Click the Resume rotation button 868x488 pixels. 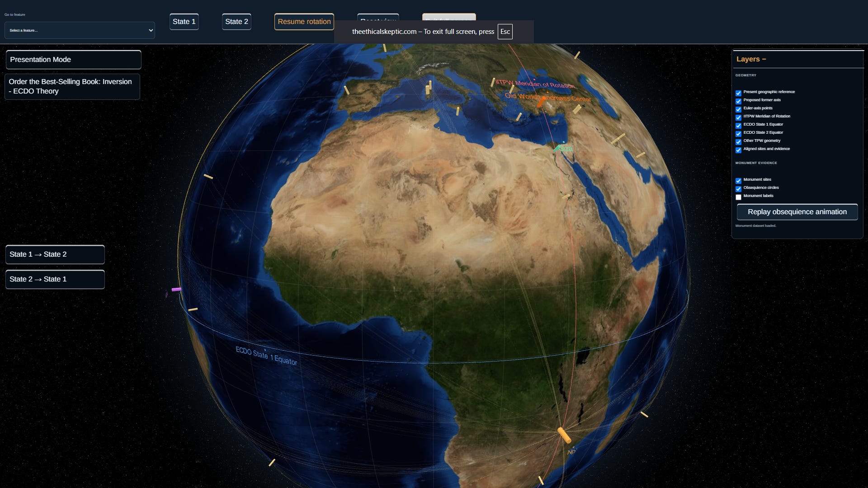(304, 22)
